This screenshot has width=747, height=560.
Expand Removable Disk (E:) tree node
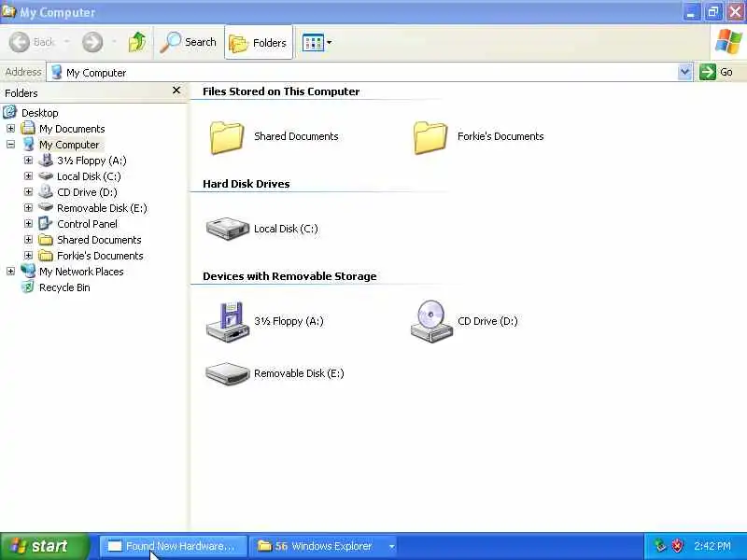[28, 208]
